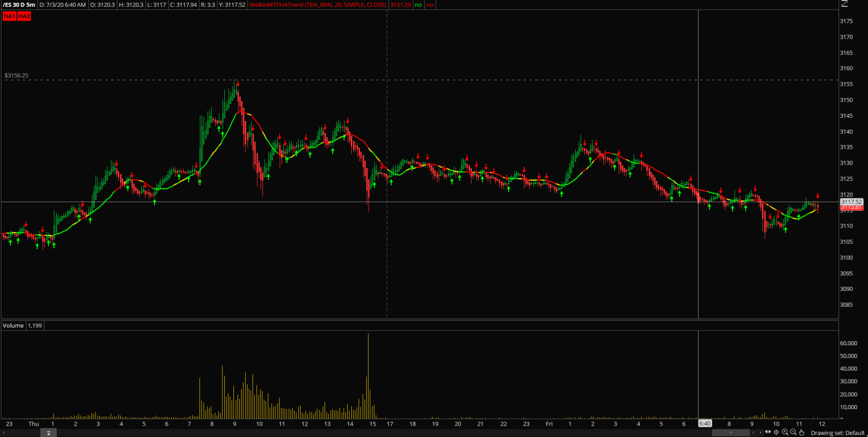Click the Volume study label

point(13,325)
